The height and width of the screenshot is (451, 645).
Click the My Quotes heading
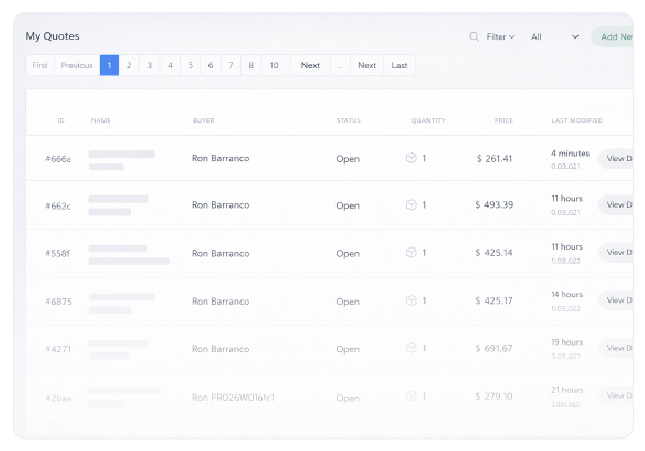[x=53, y=36]
